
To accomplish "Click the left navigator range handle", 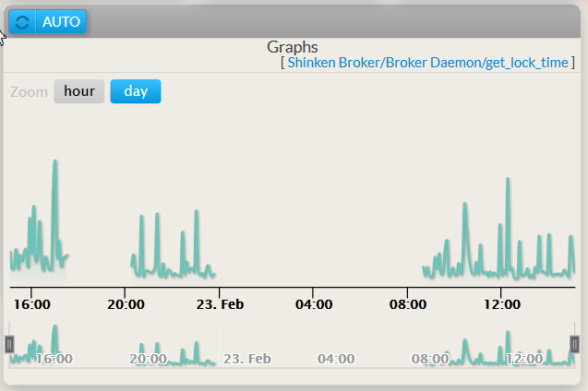I will (10, 344).
